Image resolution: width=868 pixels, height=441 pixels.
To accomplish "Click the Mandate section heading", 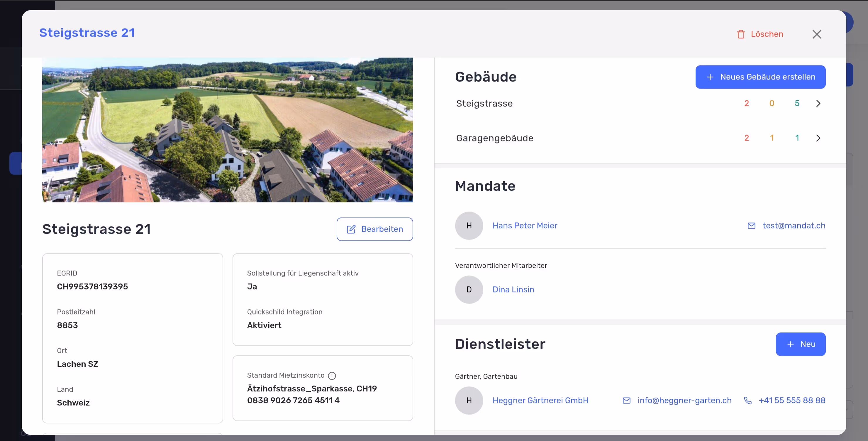I will 485,186.
